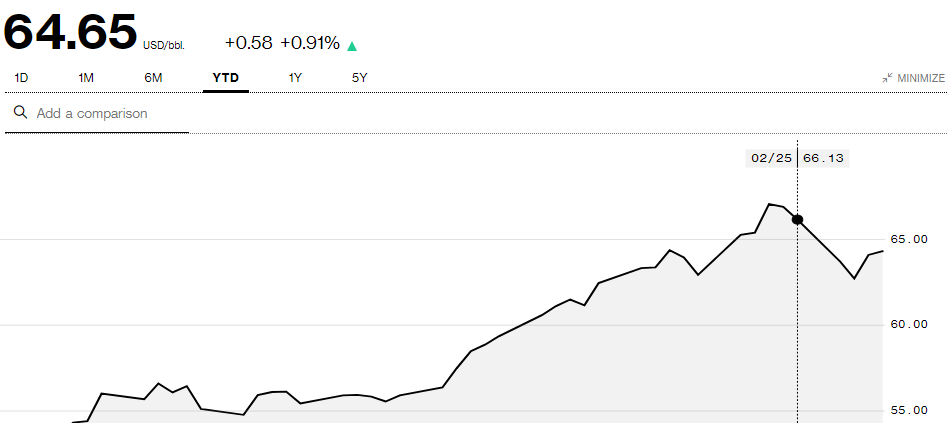
Task: Click the +0.91% percent change
Action: 310,43
